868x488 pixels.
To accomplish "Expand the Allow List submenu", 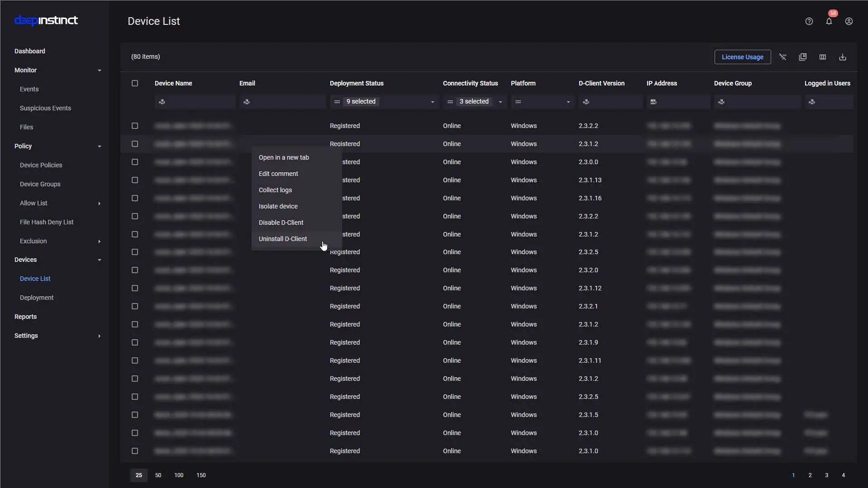I will tap(100, 203).
